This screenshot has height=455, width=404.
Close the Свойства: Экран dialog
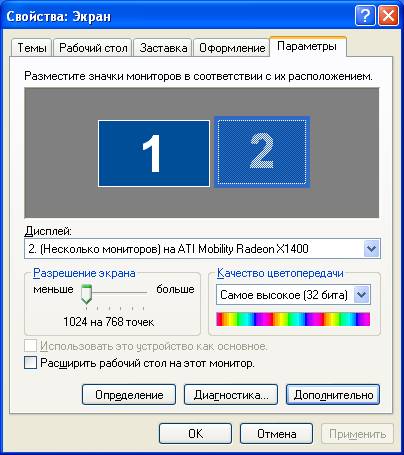coord(388,15)
